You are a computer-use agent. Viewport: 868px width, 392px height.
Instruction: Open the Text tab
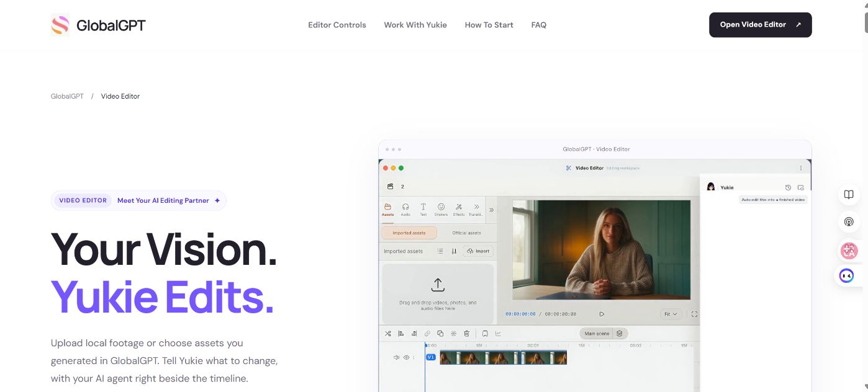click(423, 210)
